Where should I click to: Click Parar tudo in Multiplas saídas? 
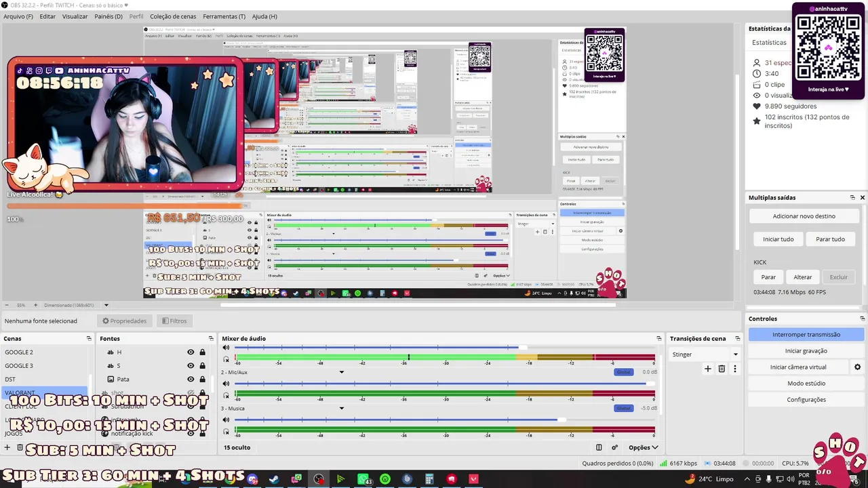(830, 239)
